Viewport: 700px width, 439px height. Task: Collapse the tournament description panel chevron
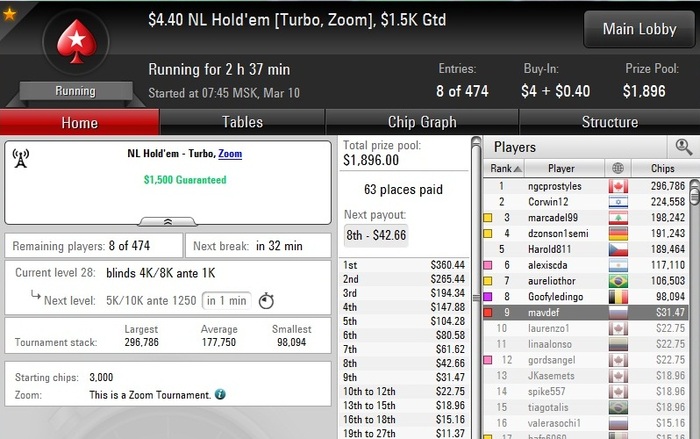pos(168,222)
